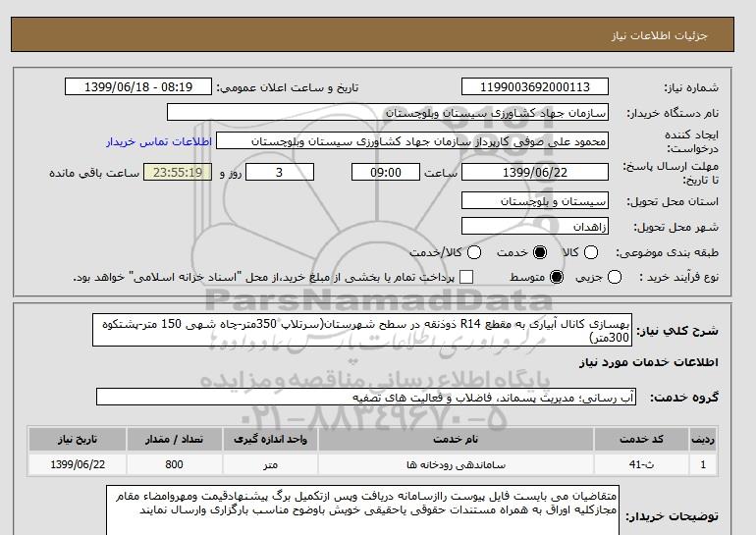The image size is (756, 535).
Task: Click the نام خدمت column header
Action: [x=456, y=439]
